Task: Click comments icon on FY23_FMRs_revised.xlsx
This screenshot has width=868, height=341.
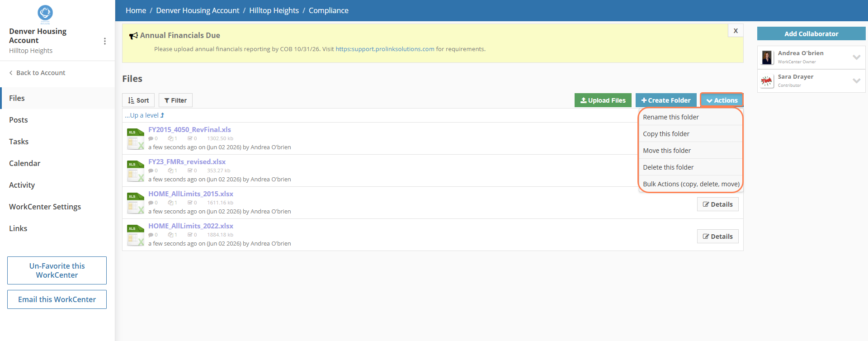Action: (151, 171)
